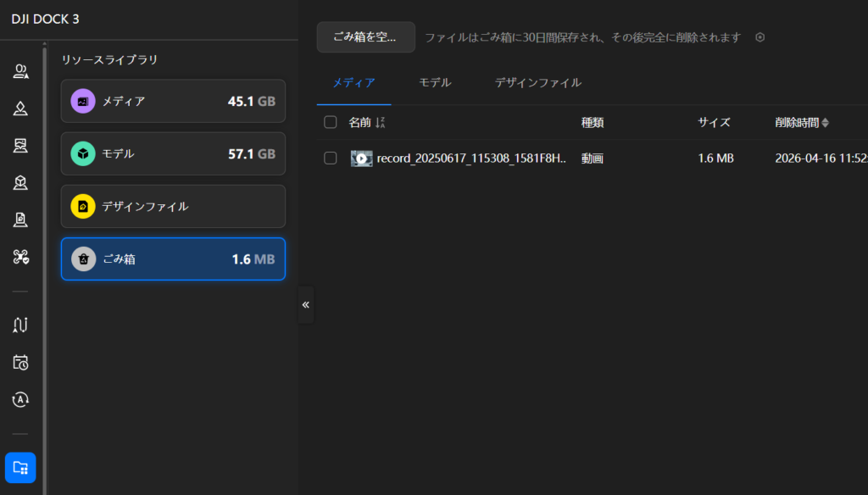This screenshot has height=495, width=868.
Task: Open the flight route icon in sidebar
Action: click(21, 325)
